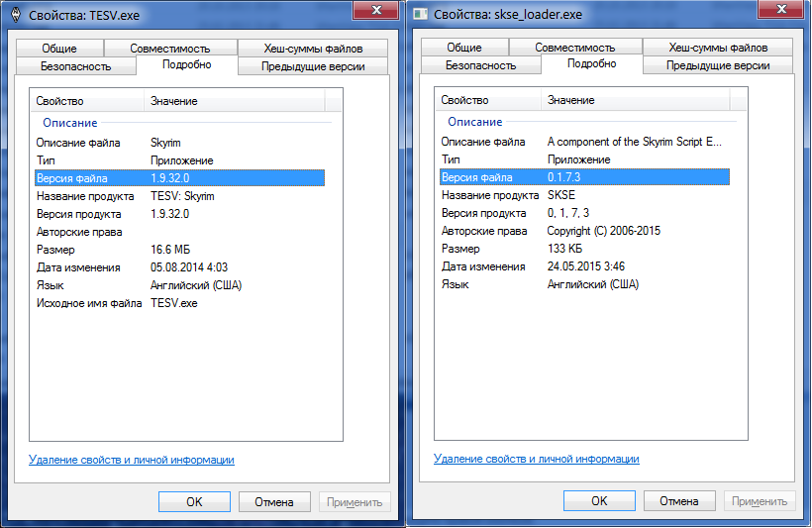Select Тип row in TESV.exe list
This screenshot has width=812, height=528.
[x=179, y=160]
